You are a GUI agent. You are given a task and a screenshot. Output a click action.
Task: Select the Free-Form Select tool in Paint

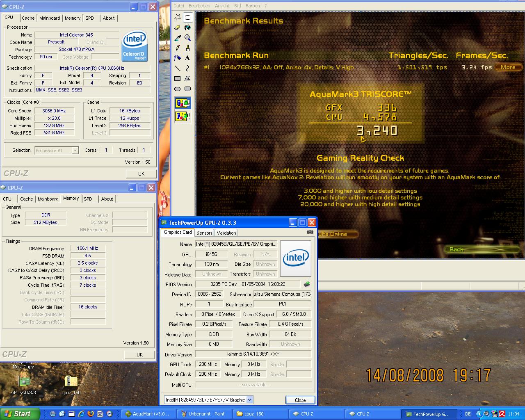coord(178,17)
